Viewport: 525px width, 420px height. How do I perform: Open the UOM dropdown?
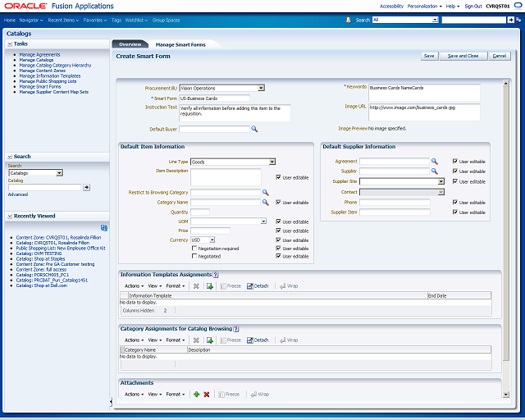264,221
